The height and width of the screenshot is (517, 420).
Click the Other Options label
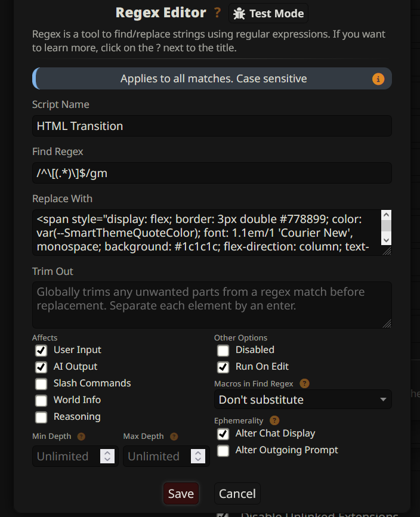coord(240,338)
